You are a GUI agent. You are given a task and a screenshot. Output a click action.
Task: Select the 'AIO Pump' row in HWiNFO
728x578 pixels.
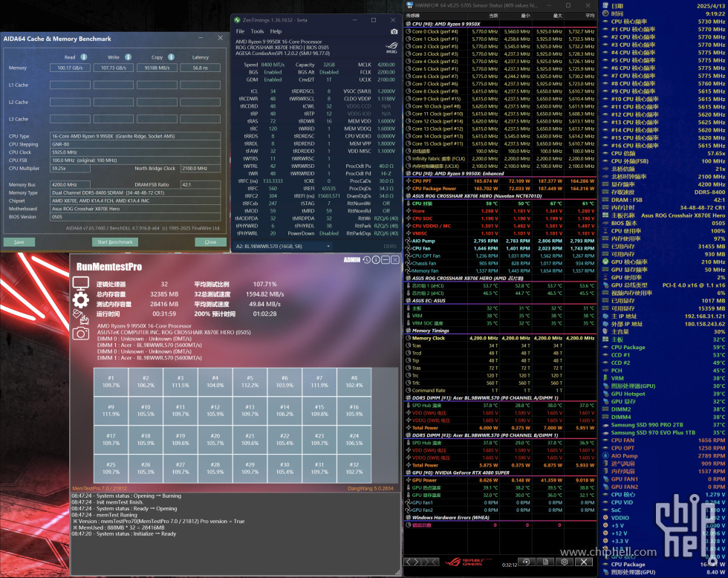(500, 241)
